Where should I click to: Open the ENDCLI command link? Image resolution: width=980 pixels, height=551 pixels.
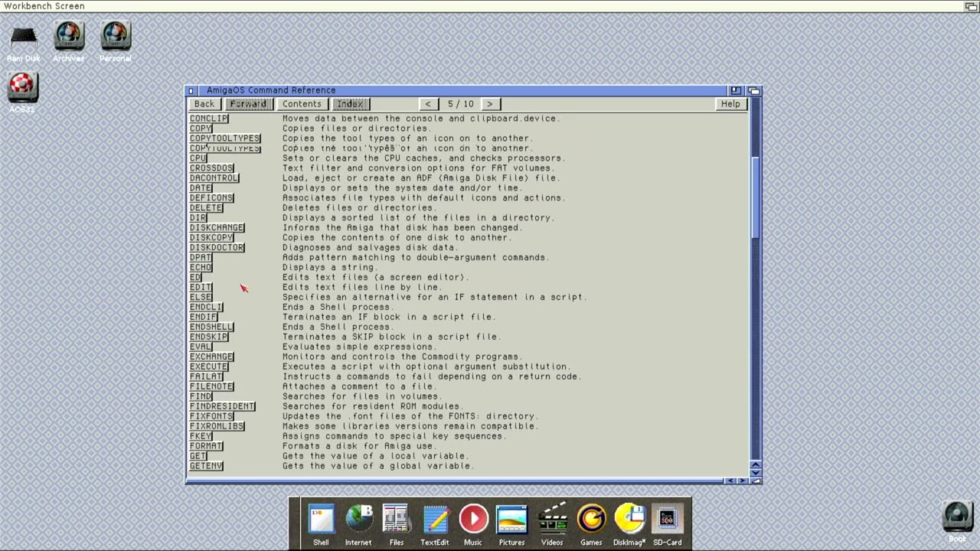(x=206, y=308)
